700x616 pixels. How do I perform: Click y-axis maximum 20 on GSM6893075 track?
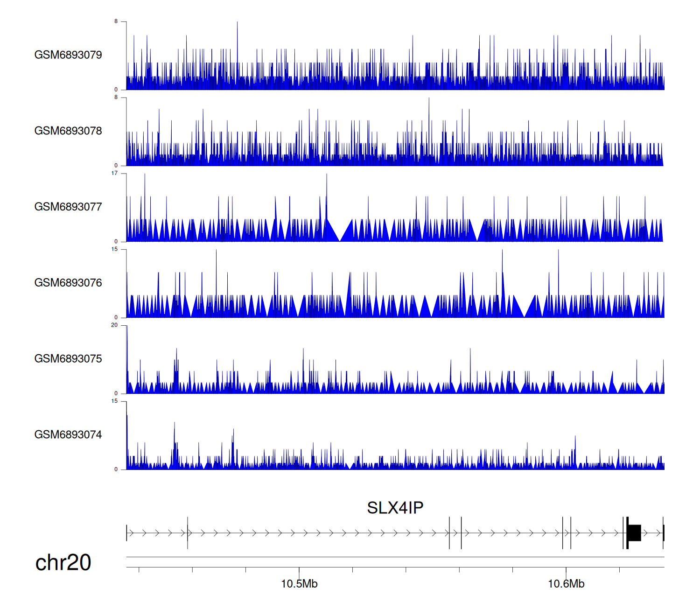coord(114,325)
